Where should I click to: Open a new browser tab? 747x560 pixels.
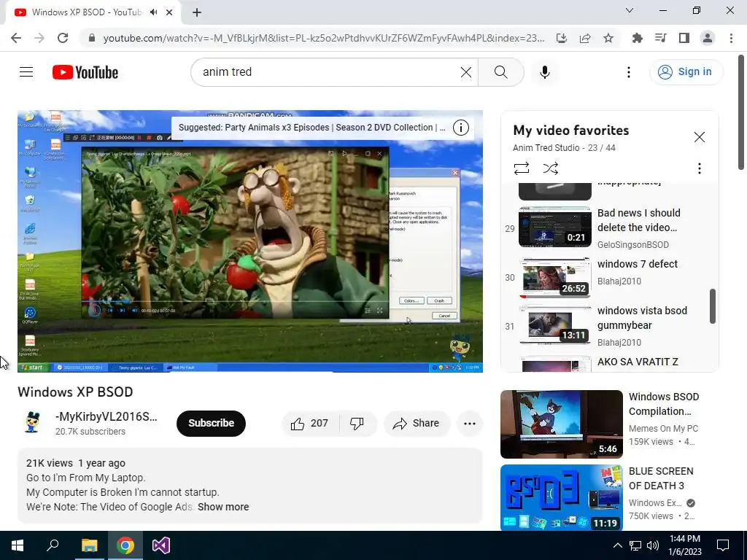pos(197,12)
